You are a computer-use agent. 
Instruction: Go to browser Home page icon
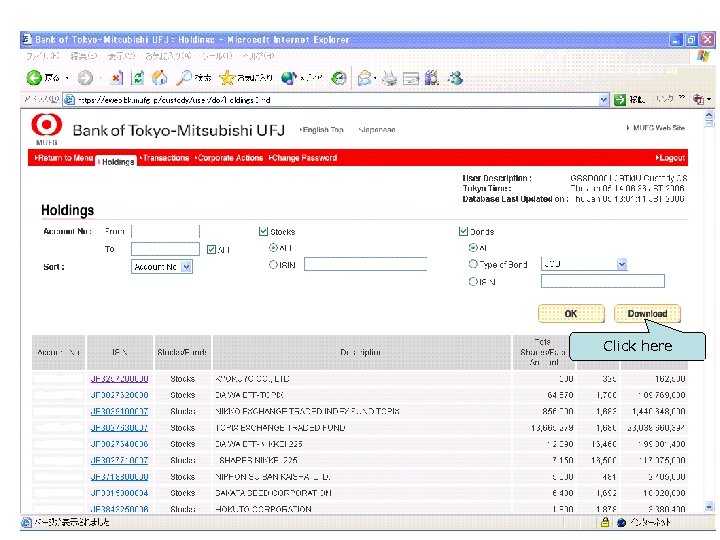tap(160, 78)
